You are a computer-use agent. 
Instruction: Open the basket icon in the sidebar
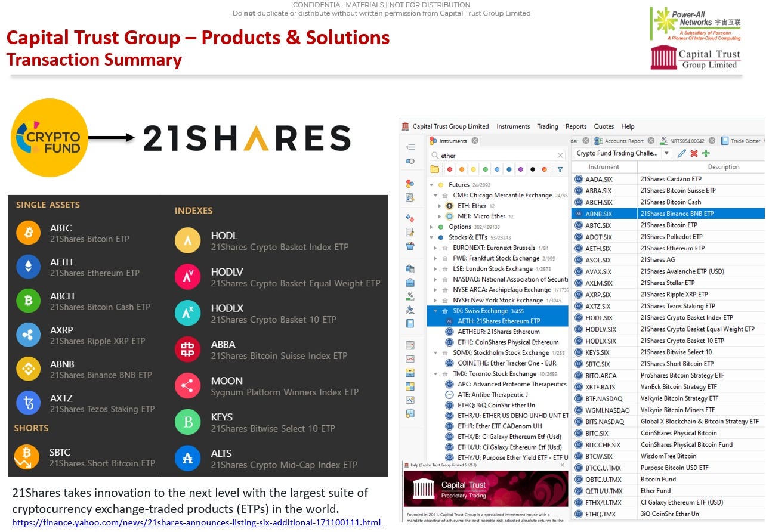pyautogui.click(x=410, y=246)
